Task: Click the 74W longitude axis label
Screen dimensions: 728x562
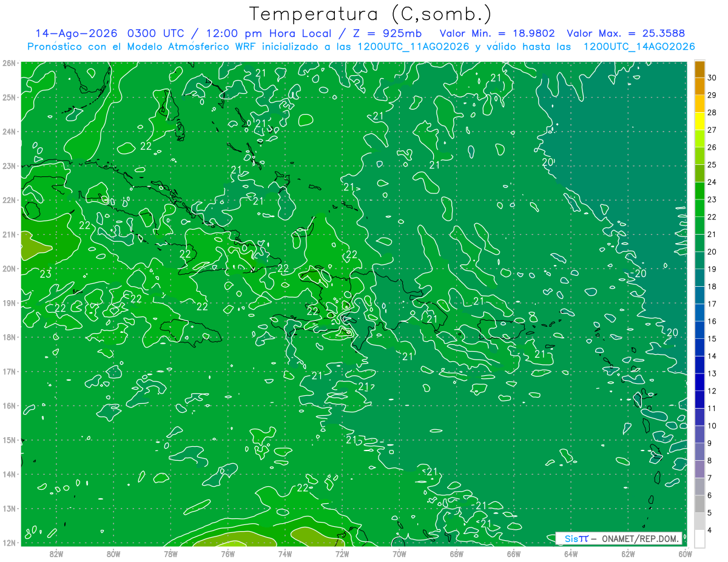Action: click(x=285, y=553)
